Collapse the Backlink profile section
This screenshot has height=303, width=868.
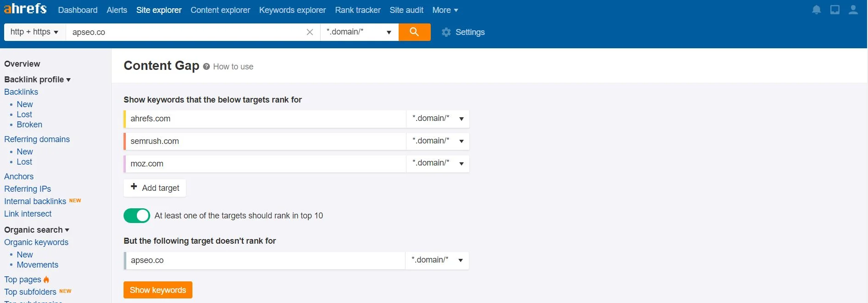tap(37, 80)
